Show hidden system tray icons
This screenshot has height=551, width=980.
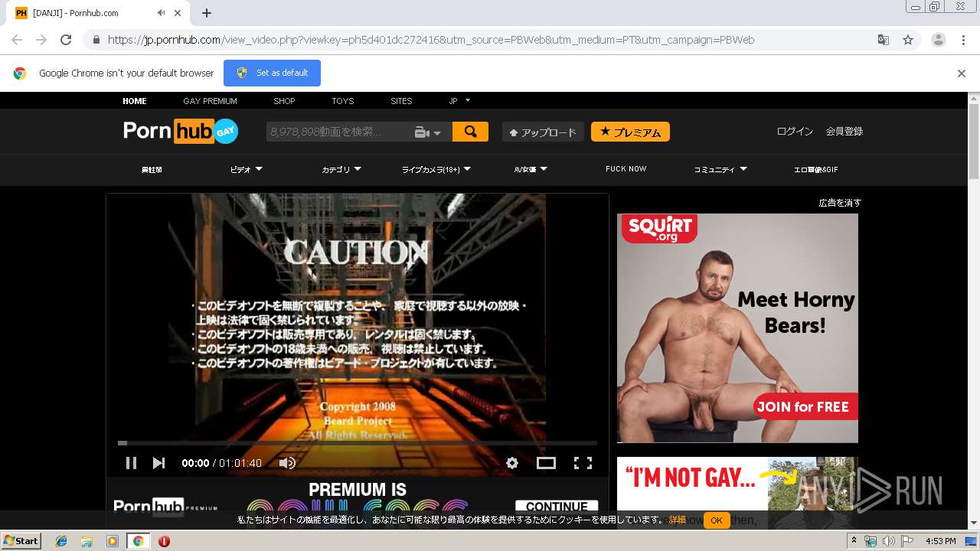[854, 540]
